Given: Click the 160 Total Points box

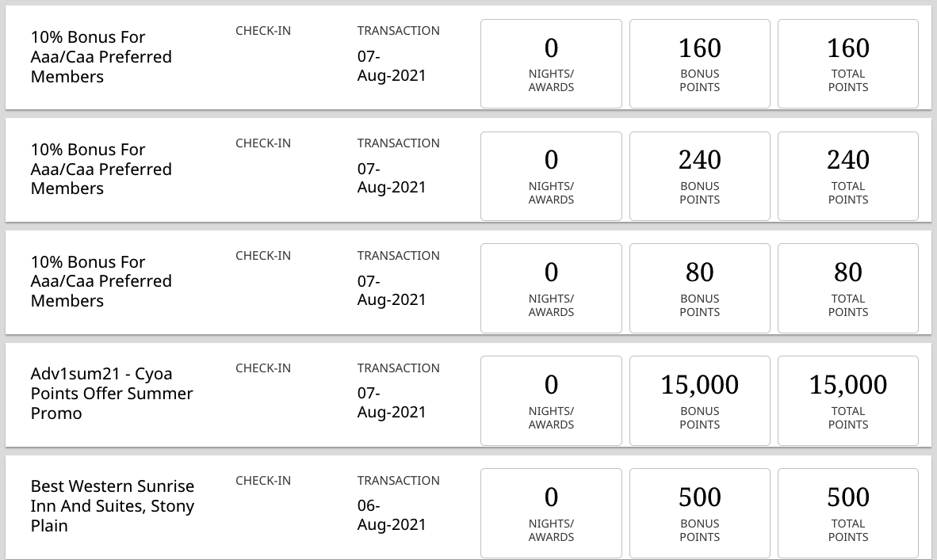Looking at the screenshot, I should click(848, 64).
